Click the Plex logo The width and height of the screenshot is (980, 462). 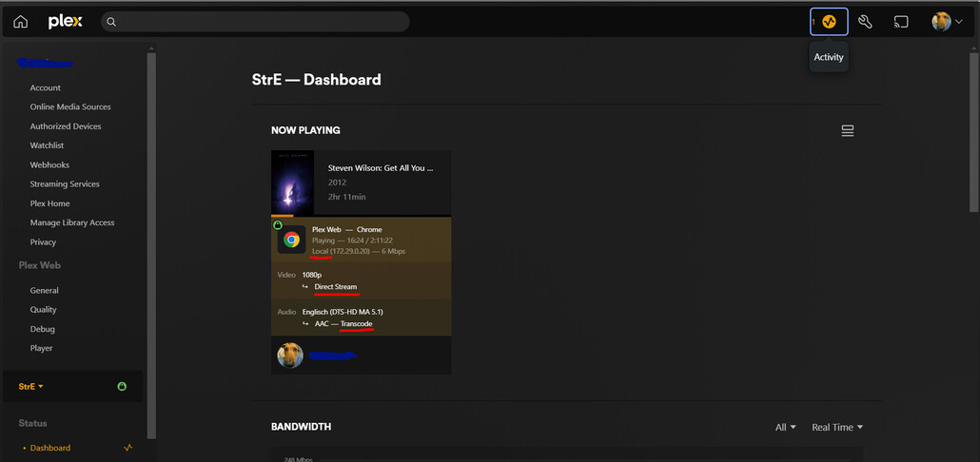click(65, 22)
